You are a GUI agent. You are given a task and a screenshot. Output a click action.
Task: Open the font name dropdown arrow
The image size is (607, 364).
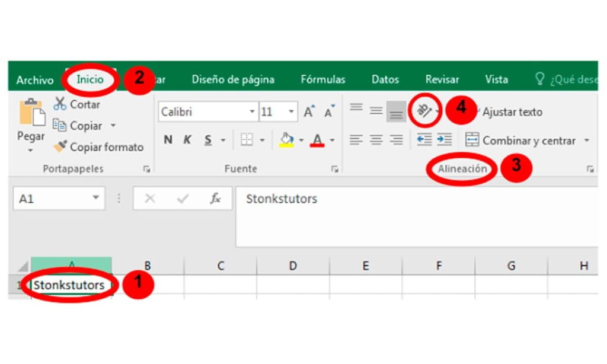(x=252, y=112)
